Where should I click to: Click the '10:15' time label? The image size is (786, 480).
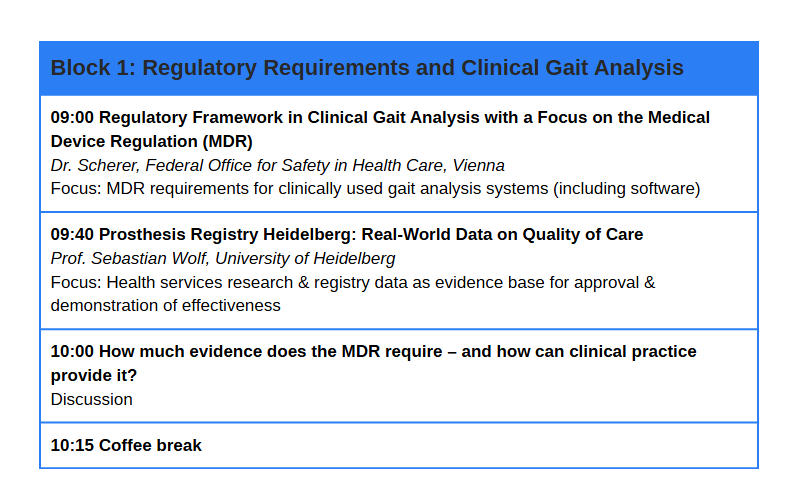72,445
